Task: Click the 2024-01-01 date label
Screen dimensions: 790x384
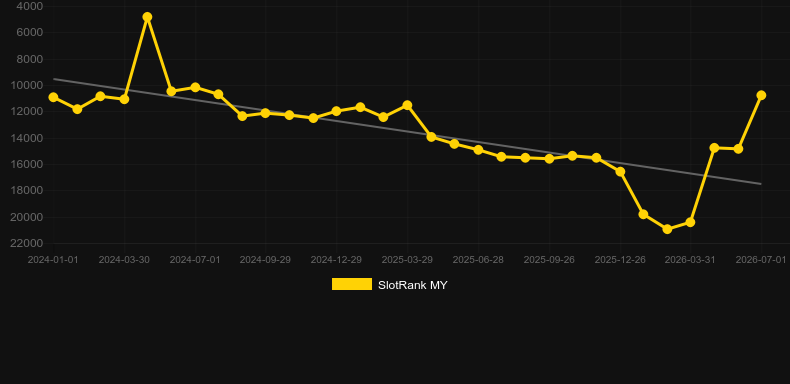Action: tap(53, 260)
